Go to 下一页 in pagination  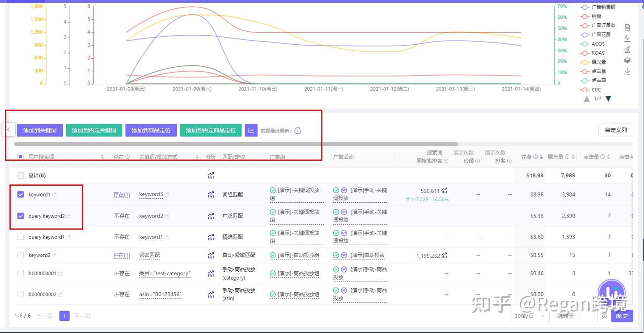pos(82,316)
